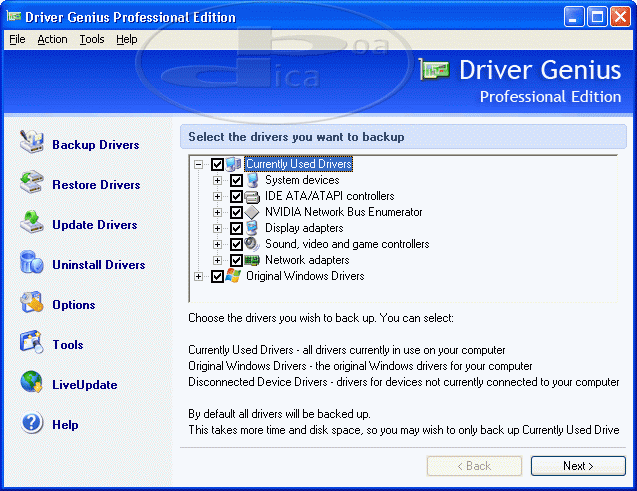This screenshot has width=637, height=491.
Task: Open the Tools menu in menu bar
Action: 92,39
